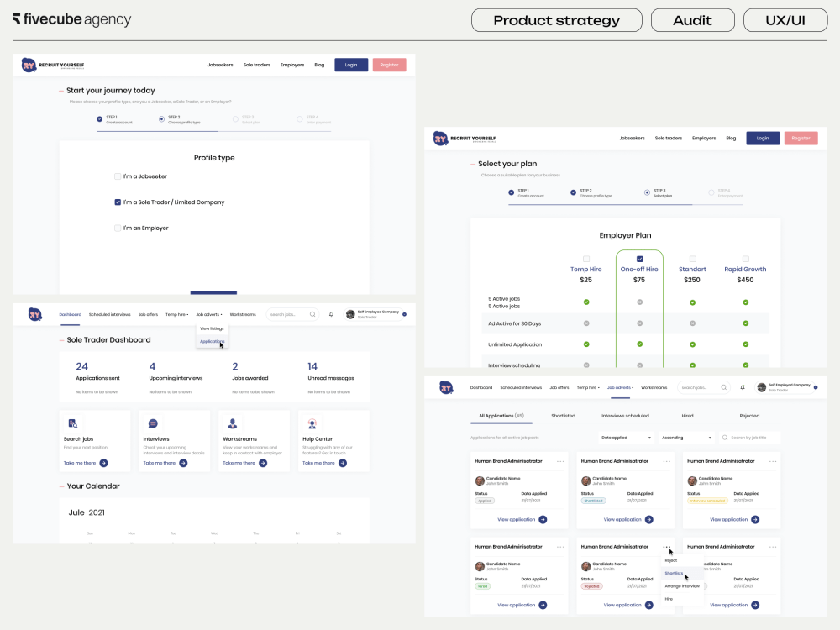Click user avatar in applications page header
The image size is (840, 630).
(x=761, y=387)
